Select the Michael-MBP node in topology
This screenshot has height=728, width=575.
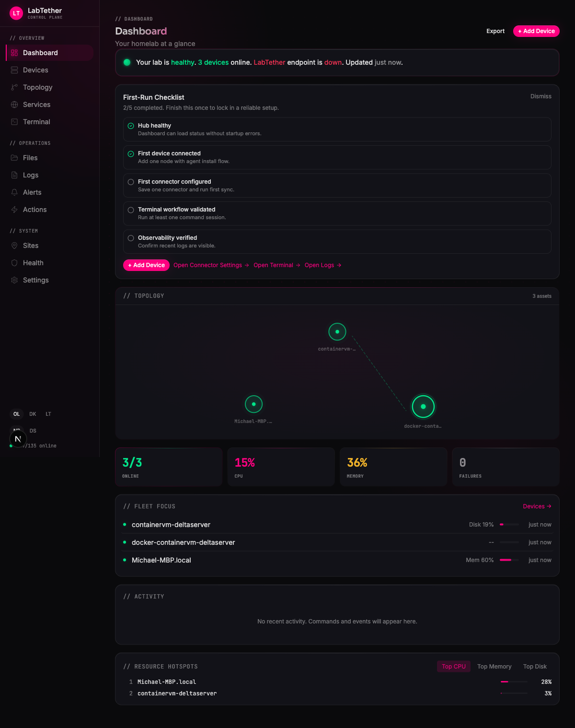pos(254,404)
